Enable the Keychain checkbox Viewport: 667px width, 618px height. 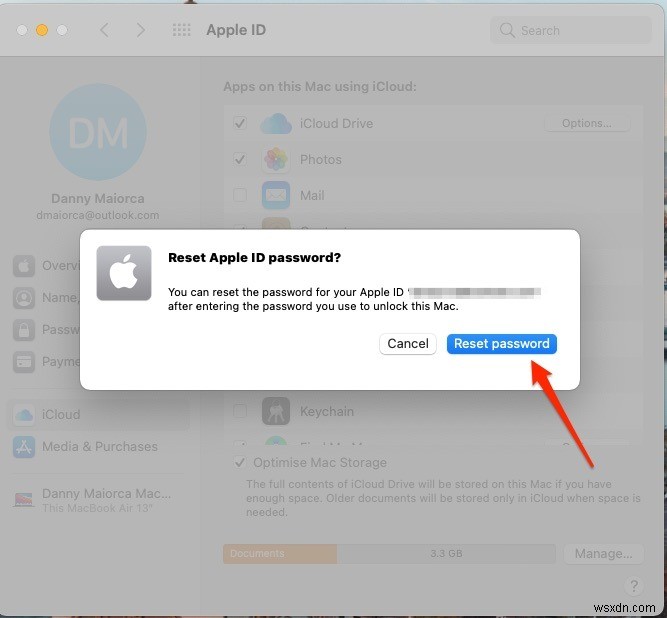240,411
